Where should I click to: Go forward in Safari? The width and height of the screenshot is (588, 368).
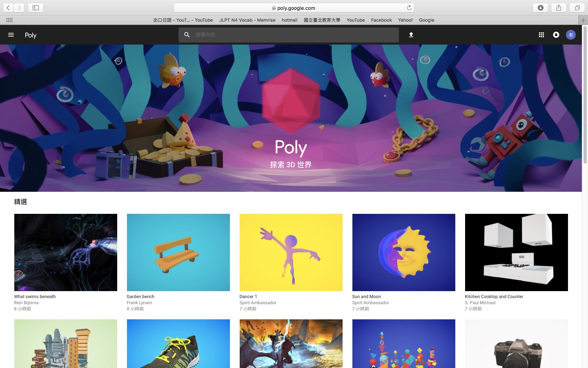[19, 8]
